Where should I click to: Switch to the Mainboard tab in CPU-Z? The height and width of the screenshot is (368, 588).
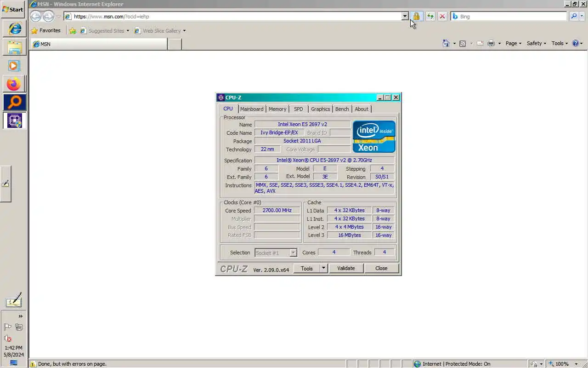tap(252, 109)
